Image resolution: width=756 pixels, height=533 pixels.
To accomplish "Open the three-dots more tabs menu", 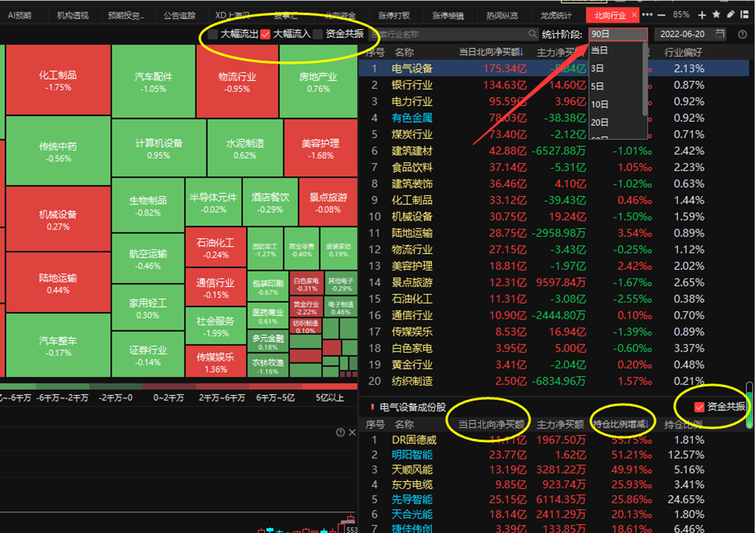I will pyautogui.click(x=648, y=15).
